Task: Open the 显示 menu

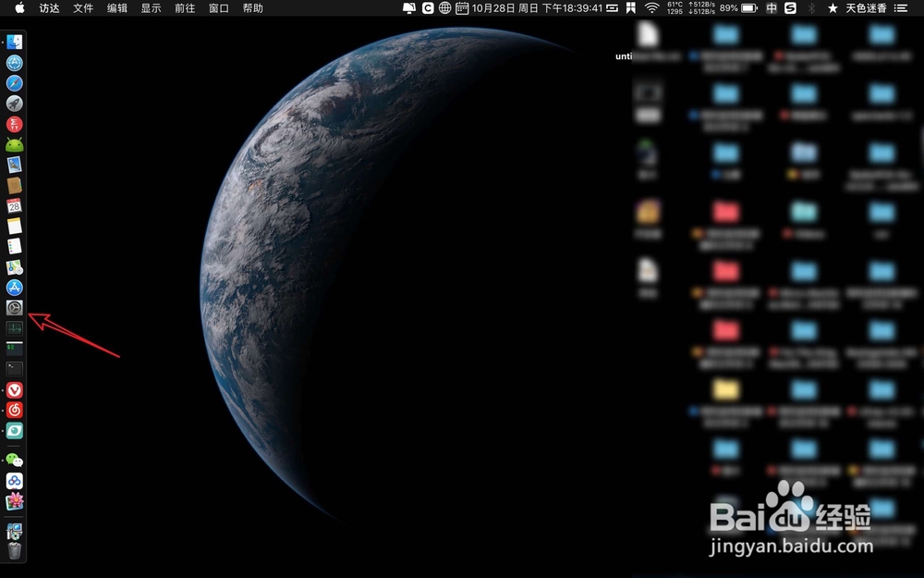Action: (151, 8)
